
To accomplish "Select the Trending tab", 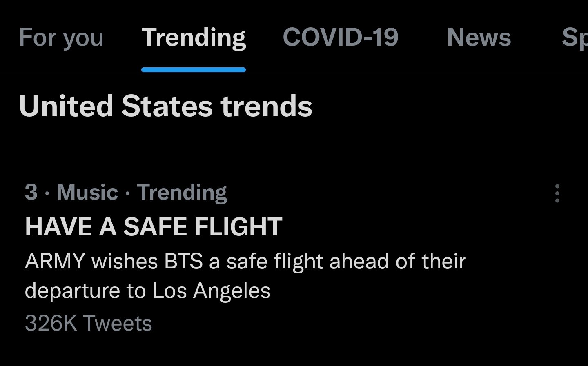I will tap(194, 38).
